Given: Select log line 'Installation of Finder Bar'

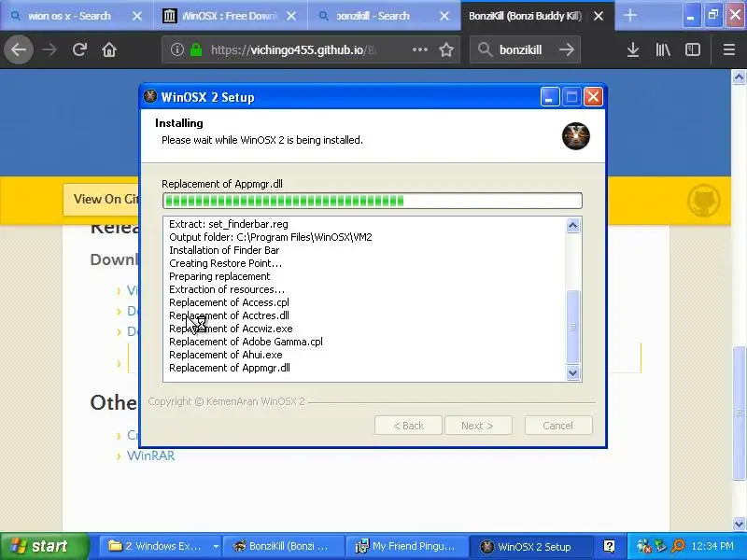Looking at the screenshot, I should [224, 250].
